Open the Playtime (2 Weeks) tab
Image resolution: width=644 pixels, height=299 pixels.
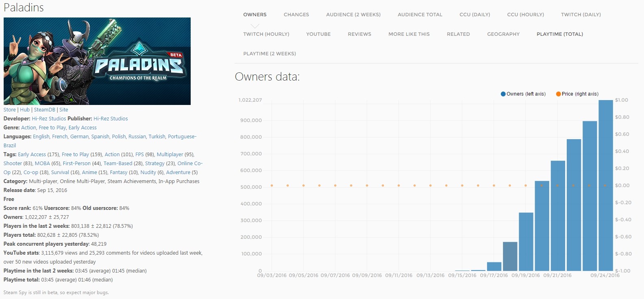(x=270, y=54)
